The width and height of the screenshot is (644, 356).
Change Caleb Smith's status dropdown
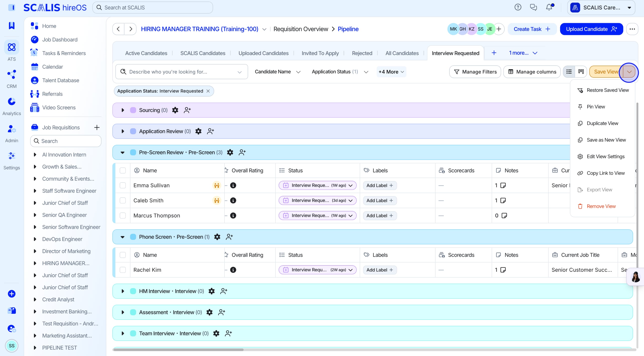point(317,200)
